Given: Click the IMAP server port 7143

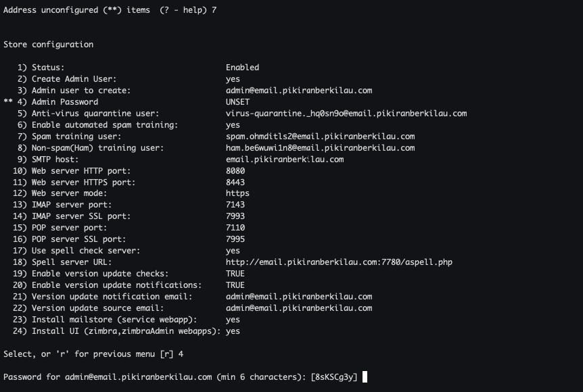Looking at the screenshot, I should coord(235,205).
